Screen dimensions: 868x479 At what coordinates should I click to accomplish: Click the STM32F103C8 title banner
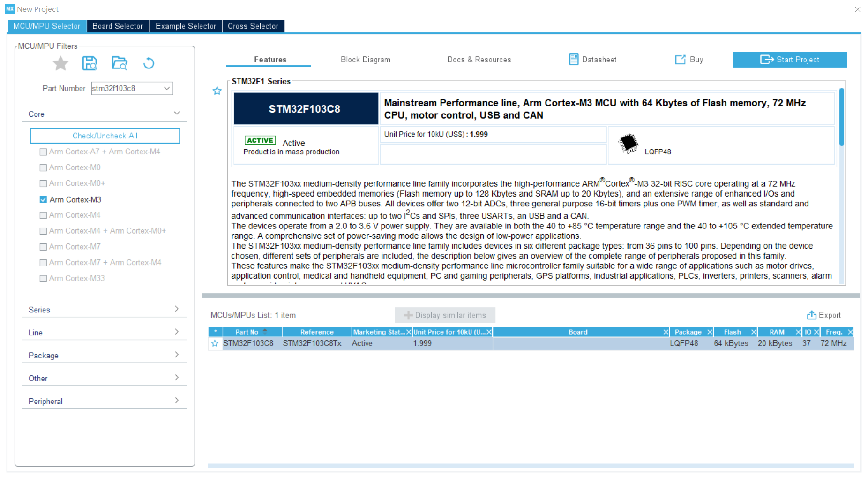click(x=306, y=108)
